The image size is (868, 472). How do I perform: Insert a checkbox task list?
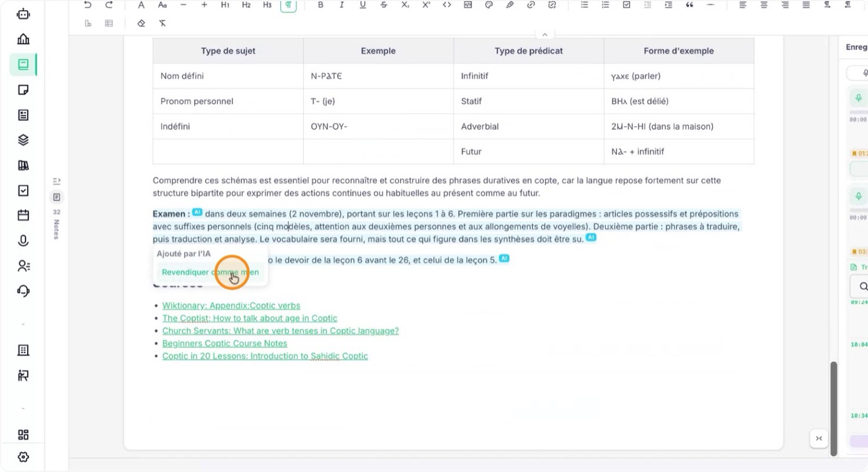pos(626,5)
